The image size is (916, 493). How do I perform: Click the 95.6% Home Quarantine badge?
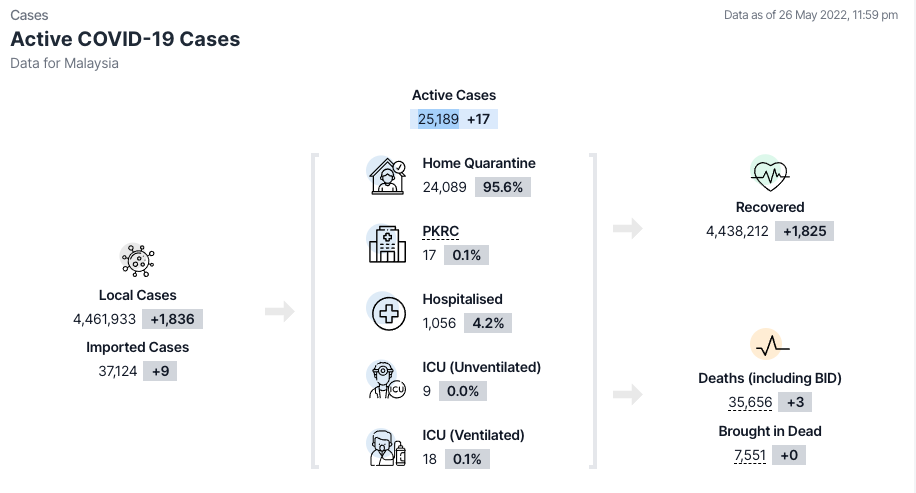click(503, 187)
